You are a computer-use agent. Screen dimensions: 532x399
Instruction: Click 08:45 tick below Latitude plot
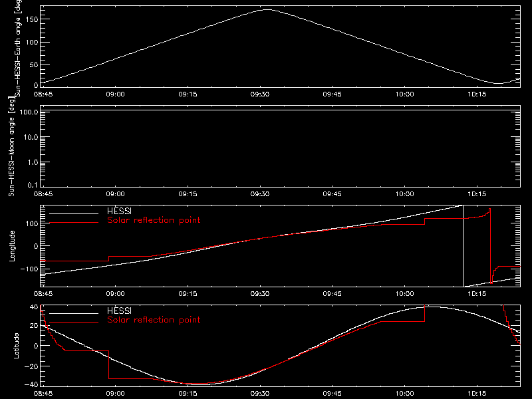tap(43, 394)
